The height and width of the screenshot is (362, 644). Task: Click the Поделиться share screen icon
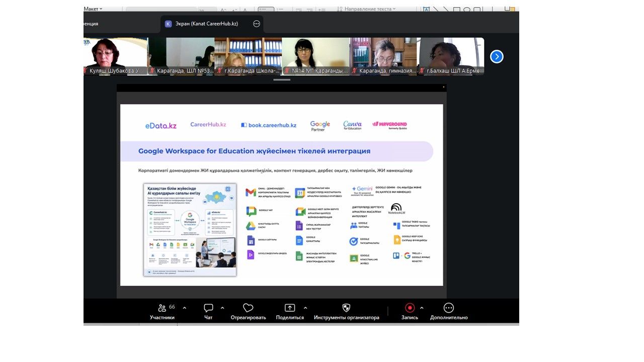290,308
